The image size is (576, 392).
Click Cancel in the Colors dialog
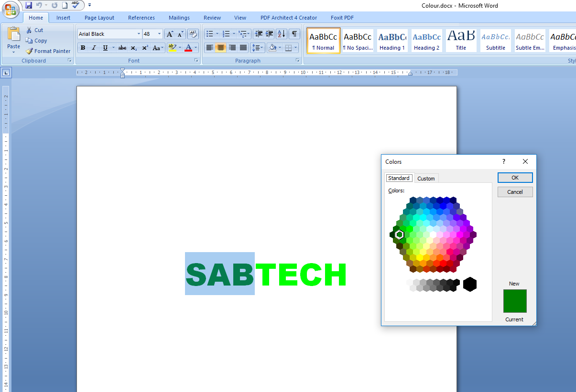coord(515,192)
